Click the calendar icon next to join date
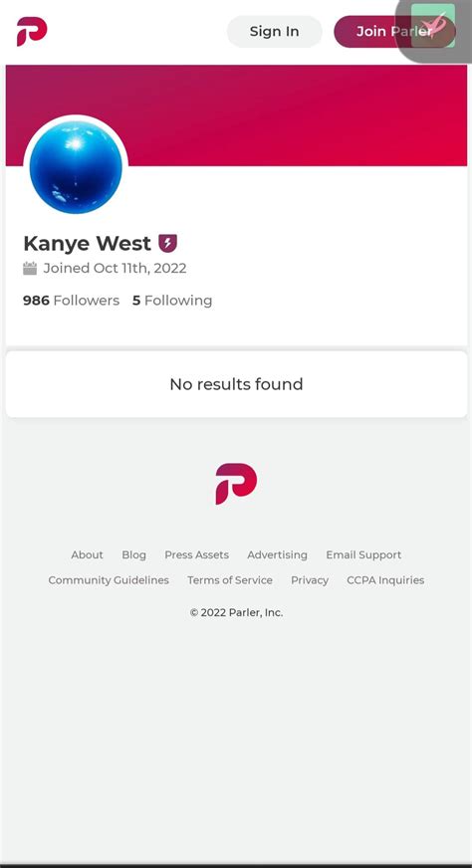This screenshot has width=472, height=868. [x=30, y=269]
